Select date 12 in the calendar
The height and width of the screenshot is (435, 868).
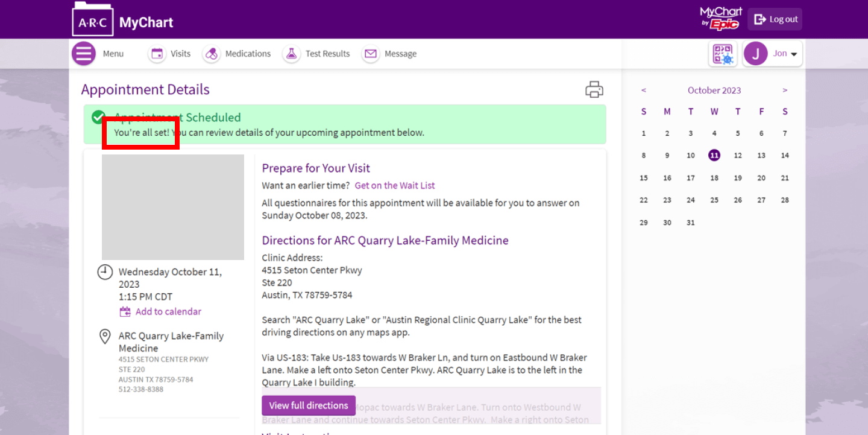tap(738, 156)
